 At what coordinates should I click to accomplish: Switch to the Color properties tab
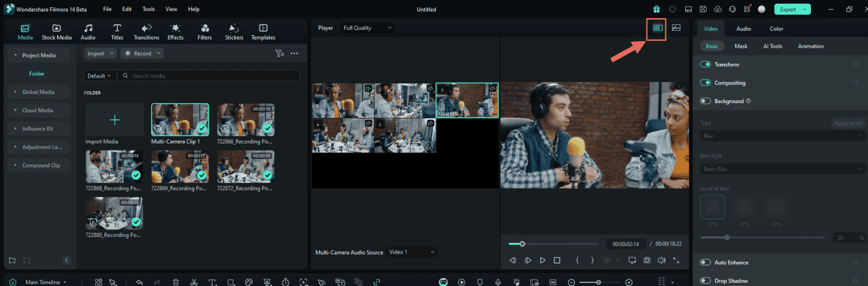[x=776, y=29]
